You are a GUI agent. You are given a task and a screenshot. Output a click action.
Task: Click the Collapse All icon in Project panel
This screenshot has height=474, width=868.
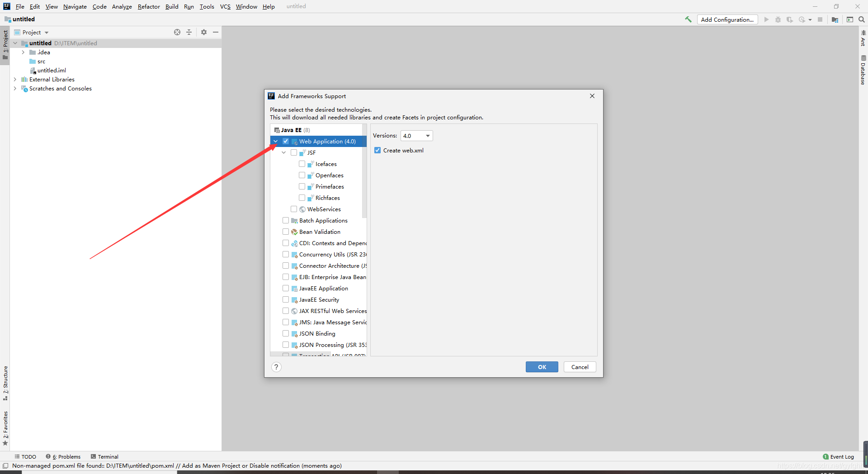189,32
